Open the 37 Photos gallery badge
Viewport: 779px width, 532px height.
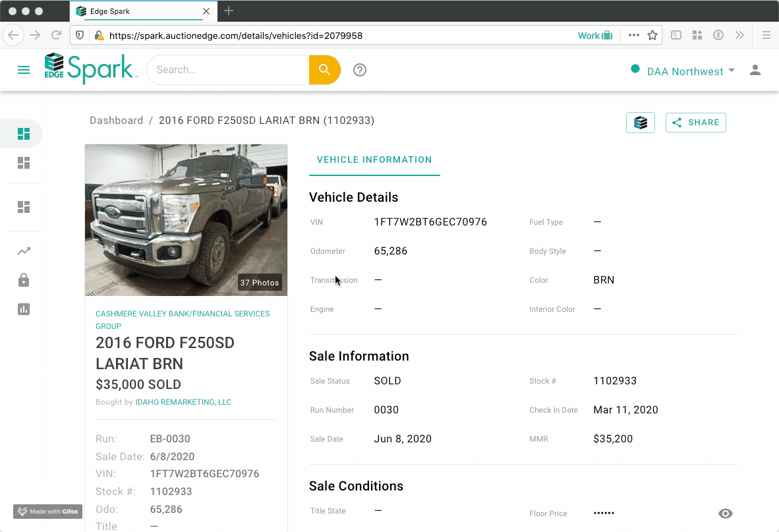259,283
